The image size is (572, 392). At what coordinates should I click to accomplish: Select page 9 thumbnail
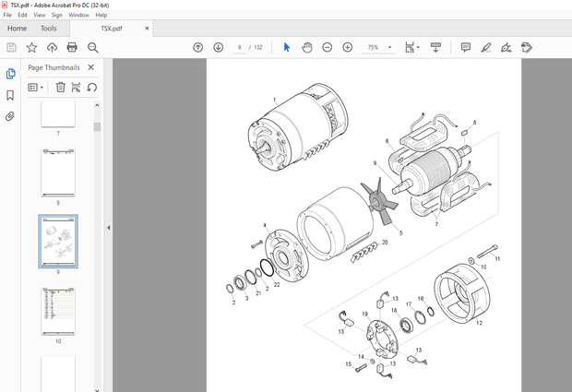point(58,242)
